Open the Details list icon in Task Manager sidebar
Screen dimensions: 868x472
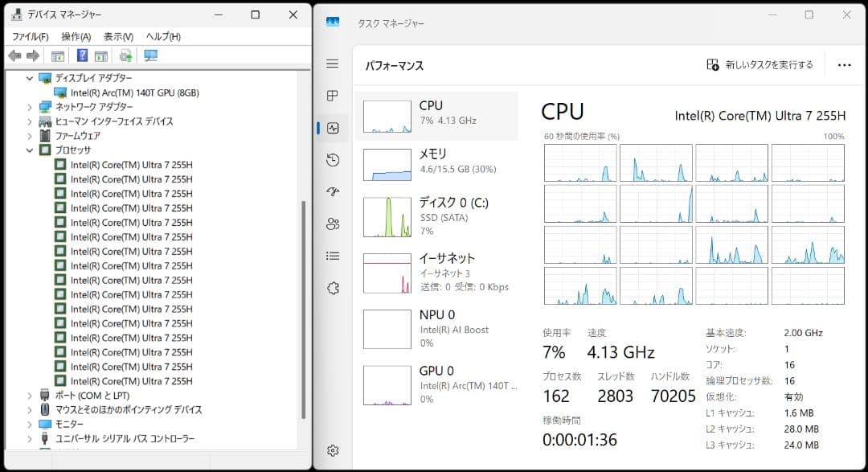point(333,256)
